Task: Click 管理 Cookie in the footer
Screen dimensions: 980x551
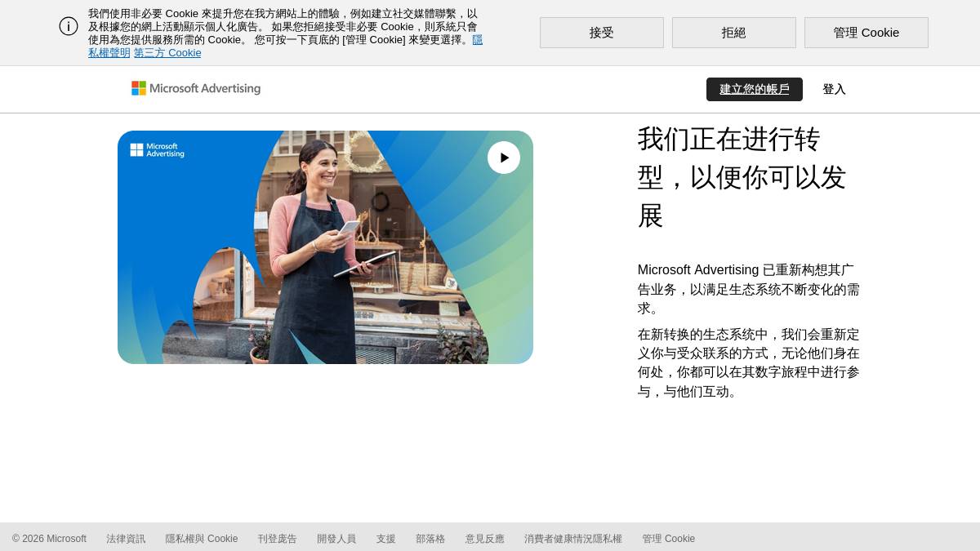Action: 669,539
